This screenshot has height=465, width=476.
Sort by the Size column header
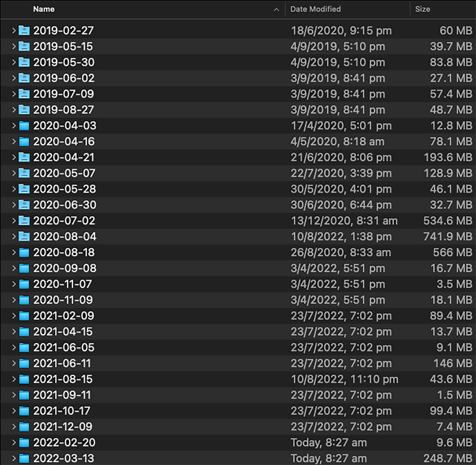pos(423,9)
